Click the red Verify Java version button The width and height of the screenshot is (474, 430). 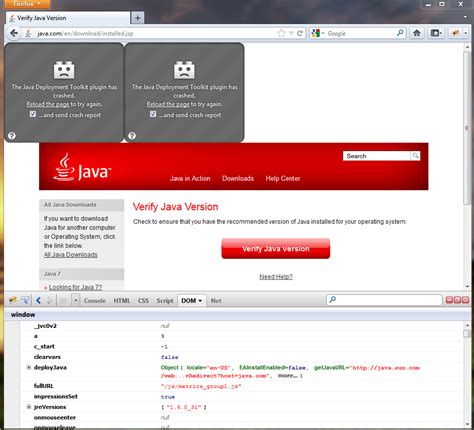(x=276, y=249)
